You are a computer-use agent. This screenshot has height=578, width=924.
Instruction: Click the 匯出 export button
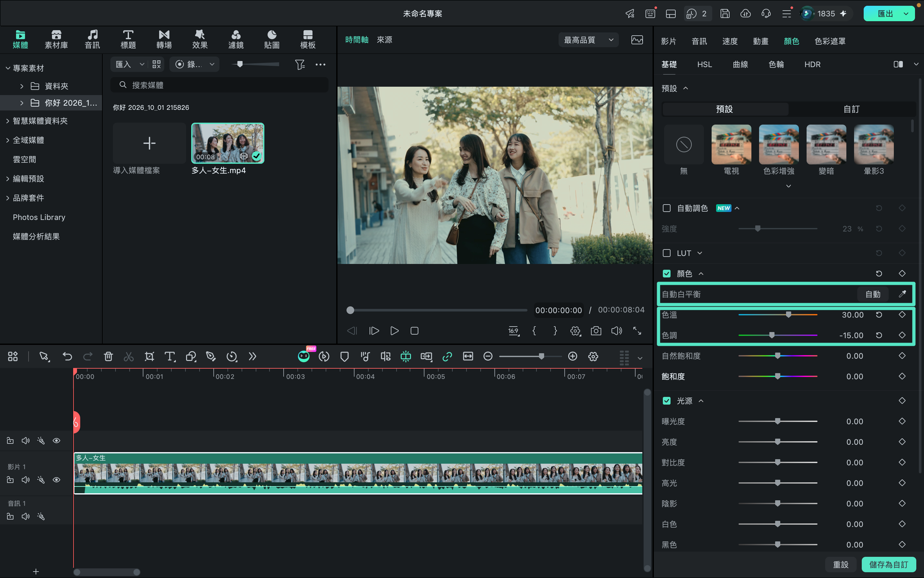pos(886,14)
